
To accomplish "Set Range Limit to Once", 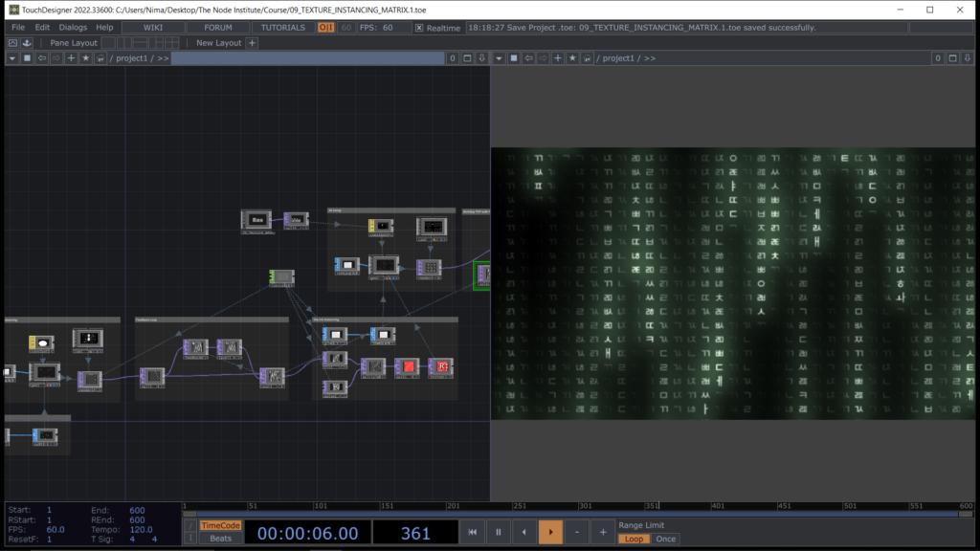I will coord(666,540).
